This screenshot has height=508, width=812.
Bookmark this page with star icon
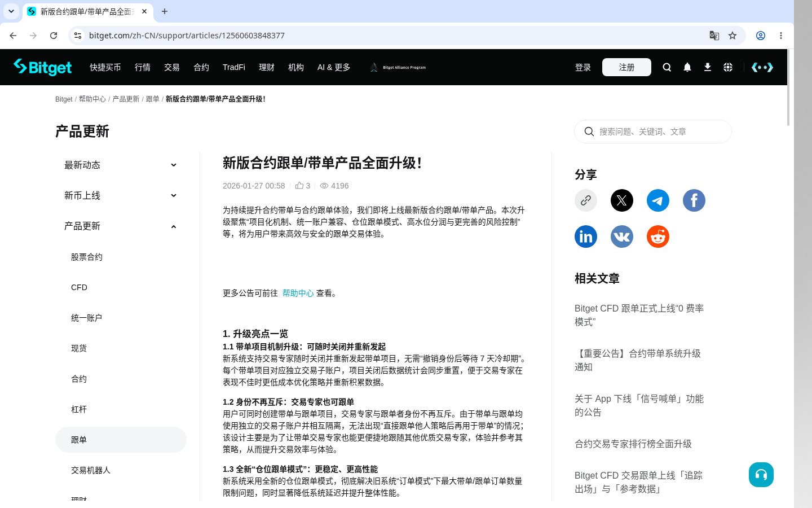pyautogui.click(x=732, y=36)
